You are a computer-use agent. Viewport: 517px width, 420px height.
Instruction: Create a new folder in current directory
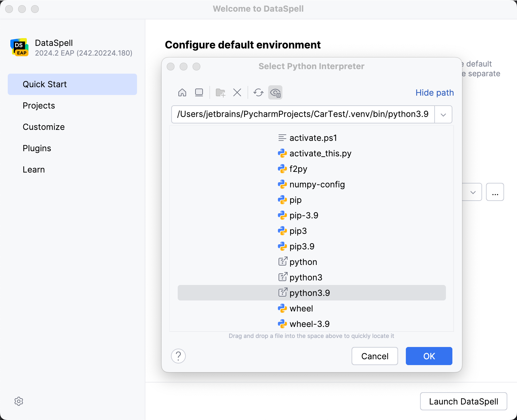coord(220,92)
